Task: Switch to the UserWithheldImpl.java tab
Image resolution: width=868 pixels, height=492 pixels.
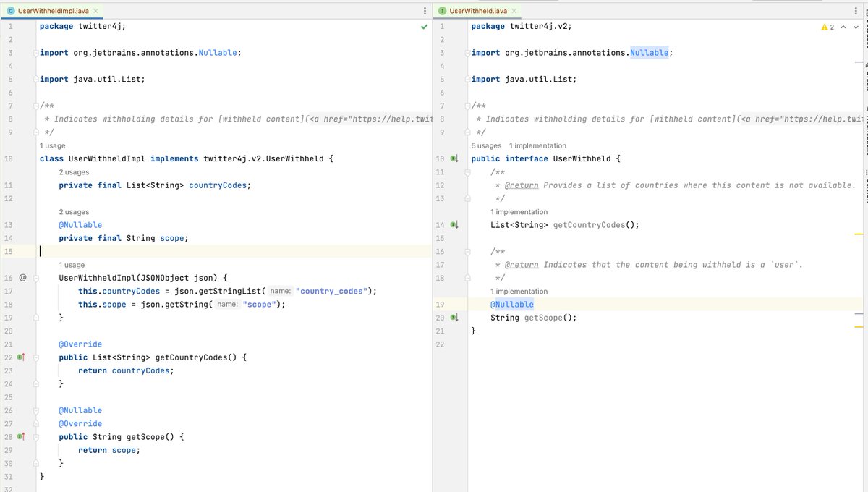Action: tap(54, 11)
